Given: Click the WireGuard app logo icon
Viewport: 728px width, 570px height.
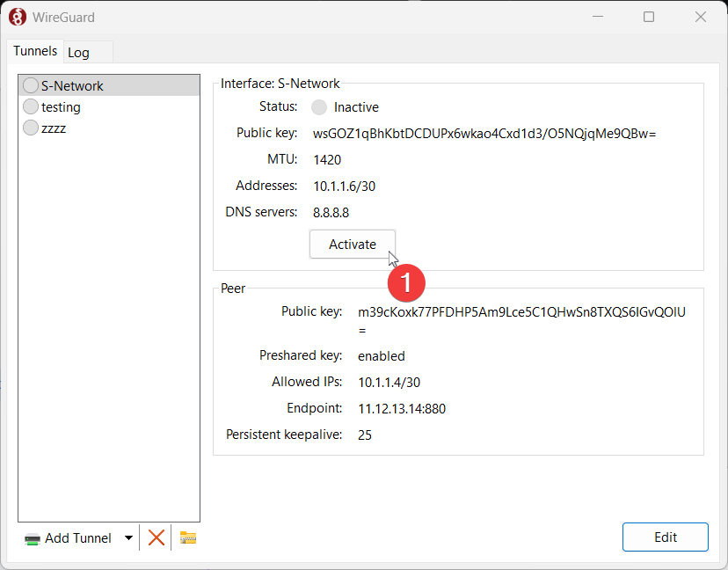Looking at the screenshot, I should [18, 18].
